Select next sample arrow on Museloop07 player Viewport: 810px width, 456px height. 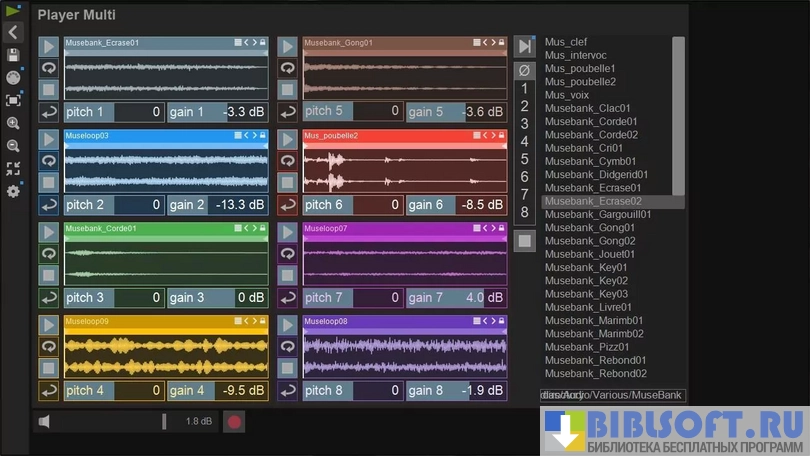pyautogui.click(x=493, y=228)
